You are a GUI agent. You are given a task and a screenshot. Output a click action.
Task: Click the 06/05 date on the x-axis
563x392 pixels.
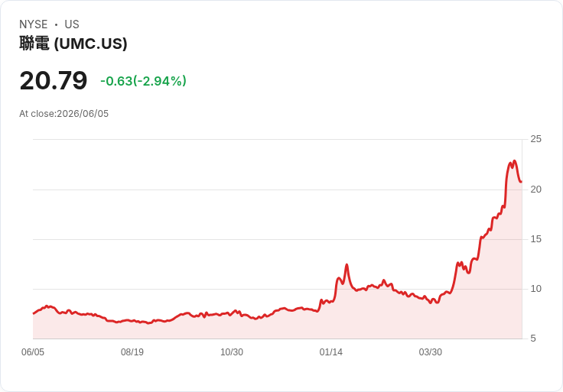33,352
